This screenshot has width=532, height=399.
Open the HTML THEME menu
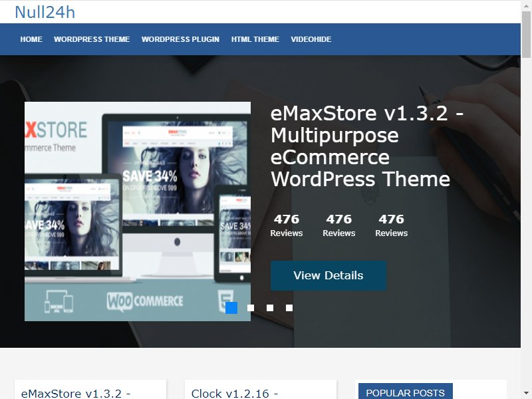[x=255, y=39]
